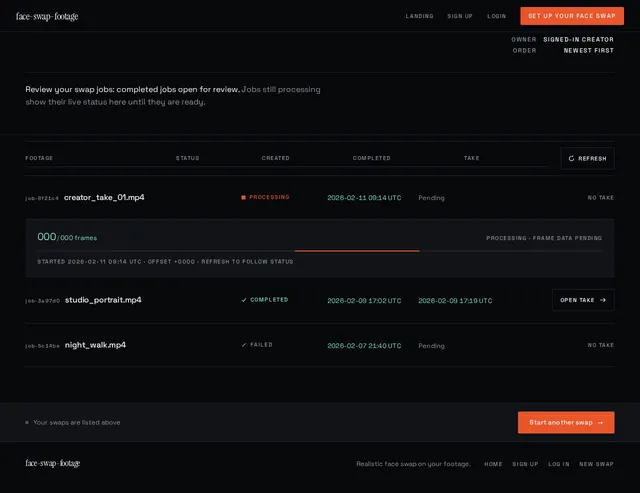Click the footer face-swap-footage logo

tap(53, 463)
